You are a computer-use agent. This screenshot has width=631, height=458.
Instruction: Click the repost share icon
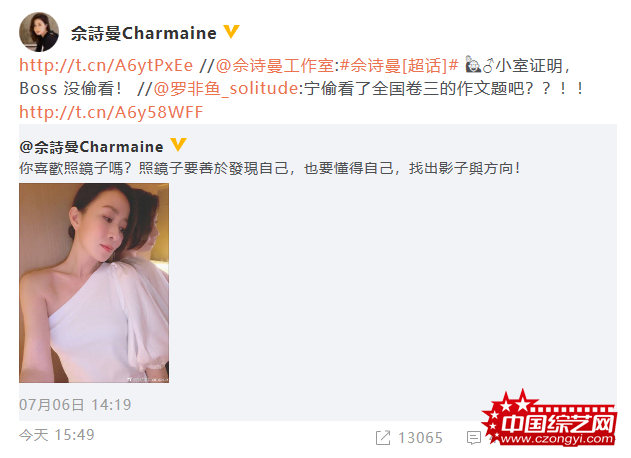pyautogui.click(x=383, y=437)
